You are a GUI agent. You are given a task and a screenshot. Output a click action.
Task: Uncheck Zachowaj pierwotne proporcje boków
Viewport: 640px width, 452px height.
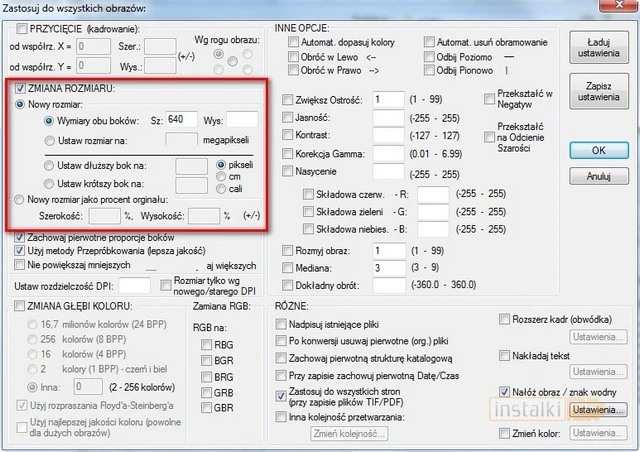tap(21, 237)
